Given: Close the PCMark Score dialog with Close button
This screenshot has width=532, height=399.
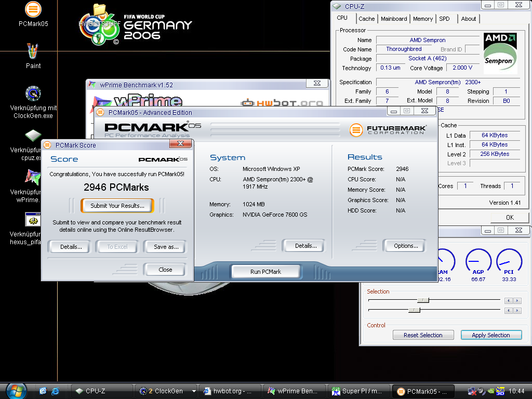Looking at the screenshot, I should [x=165, y=270].
